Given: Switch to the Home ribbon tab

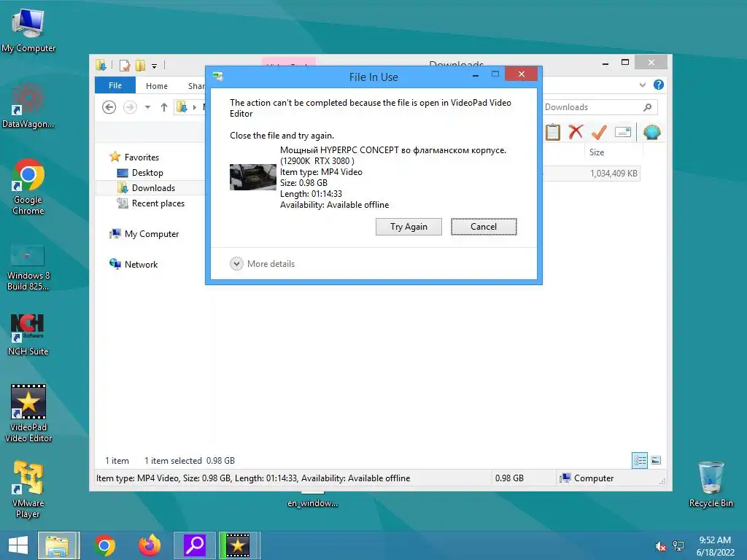Looking at the screenshot, I should 157,86.
